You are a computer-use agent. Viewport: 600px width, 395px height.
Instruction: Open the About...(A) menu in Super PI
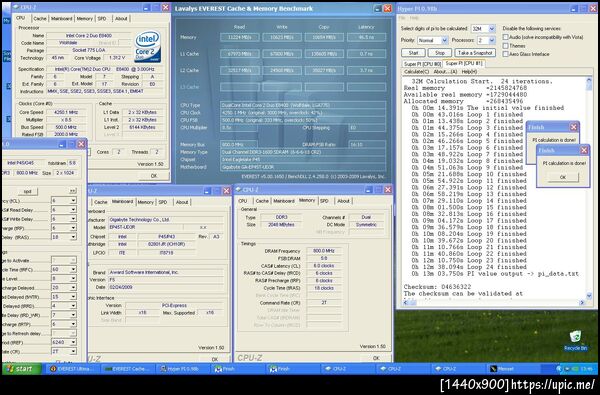445,72
